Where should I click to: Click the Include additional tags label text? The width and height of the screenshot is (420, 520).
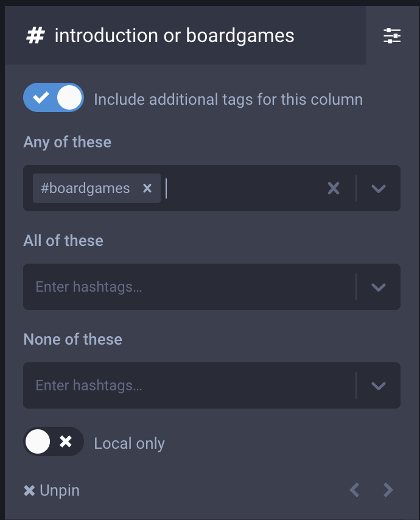click(228, 99)
